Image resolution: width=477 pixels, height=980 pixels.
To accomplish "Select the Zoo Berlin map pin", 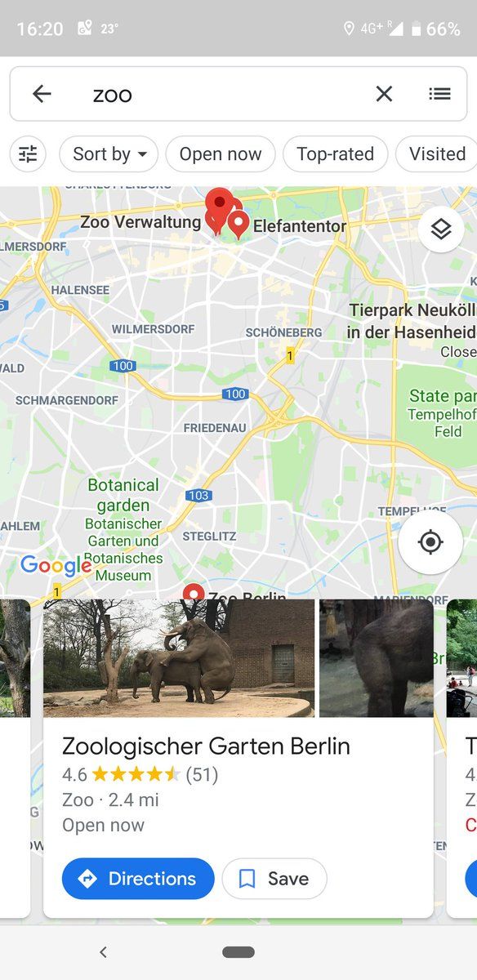I will (194, 591).
